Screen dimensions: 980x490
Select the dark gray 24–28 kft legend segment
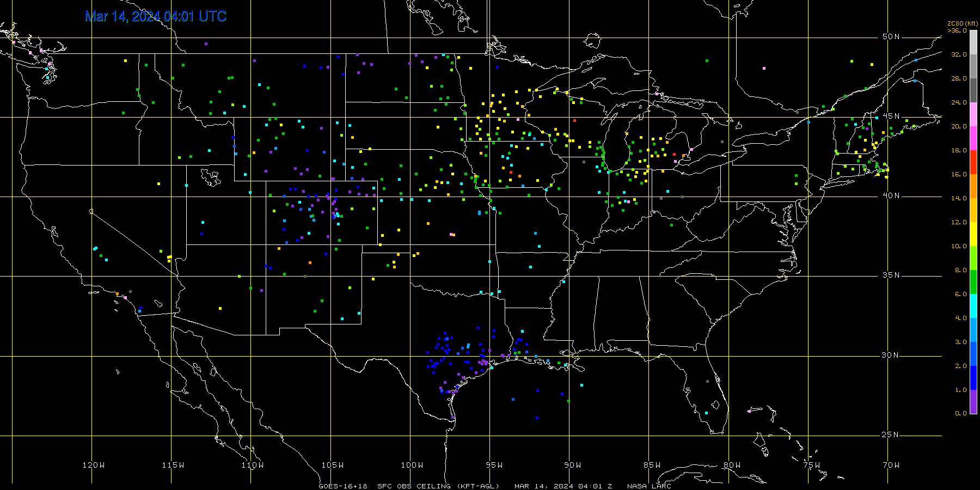click(973, 90)
